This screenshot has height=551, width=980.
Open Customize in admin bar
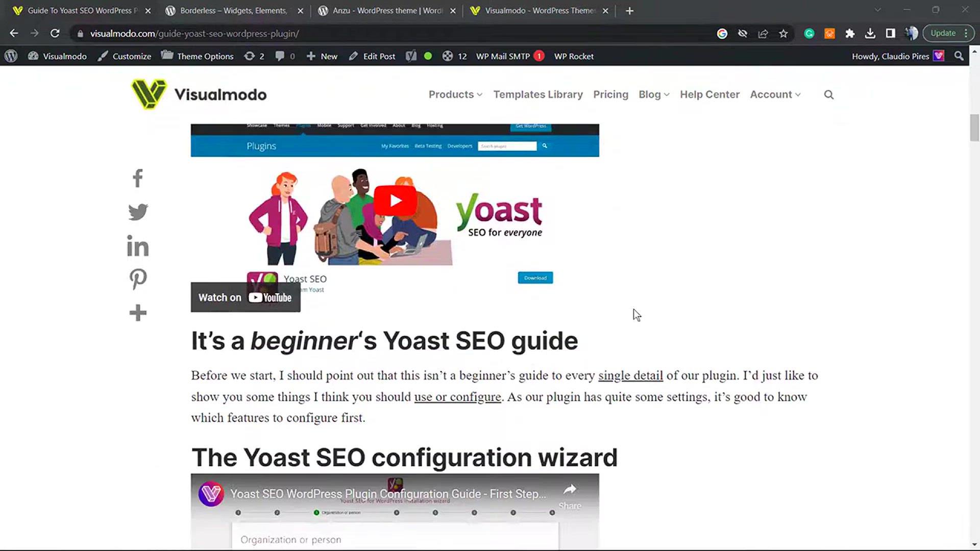(x=125, y=56)
